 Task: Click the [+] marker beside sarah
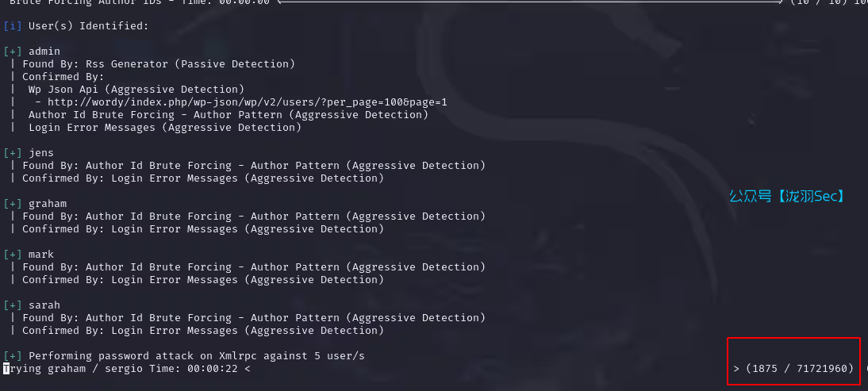[x=13, y=305]
